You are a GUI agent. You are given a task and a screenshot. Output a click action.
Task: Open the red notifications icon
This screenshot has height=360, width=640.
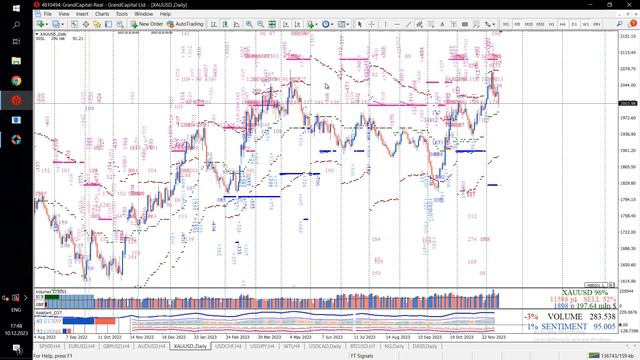(x=634, y=23)
